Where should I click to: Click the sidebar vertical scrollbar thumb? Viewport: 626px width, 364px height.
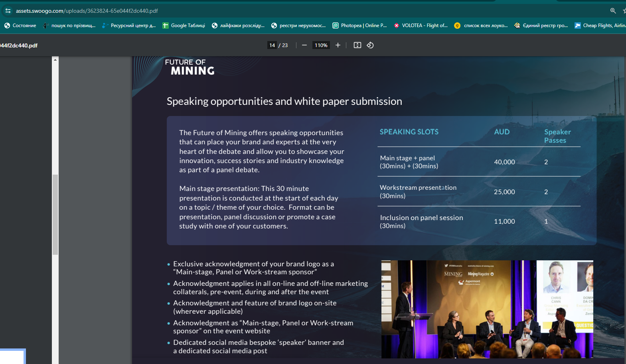(x=55, y=214)
